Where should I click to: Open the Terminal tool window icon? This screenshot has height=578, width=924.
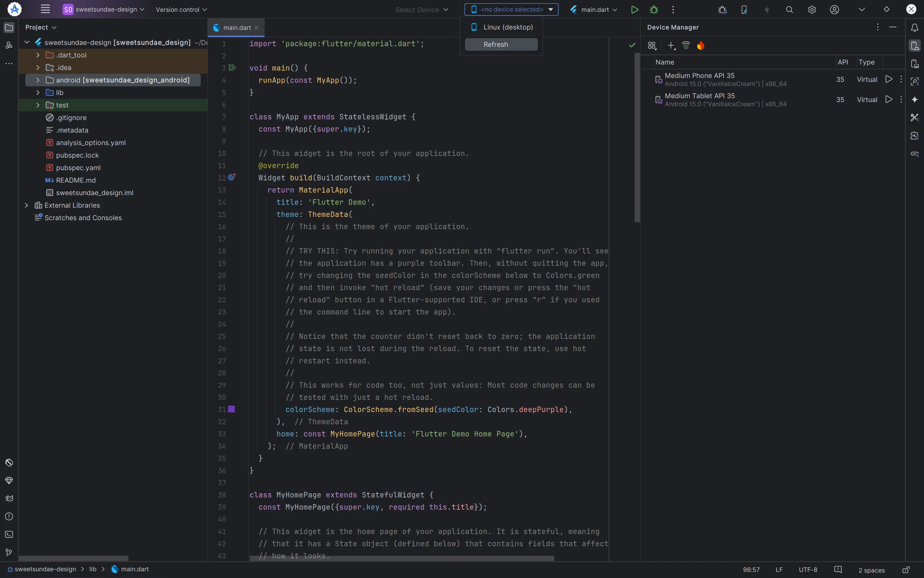(9, 534)
